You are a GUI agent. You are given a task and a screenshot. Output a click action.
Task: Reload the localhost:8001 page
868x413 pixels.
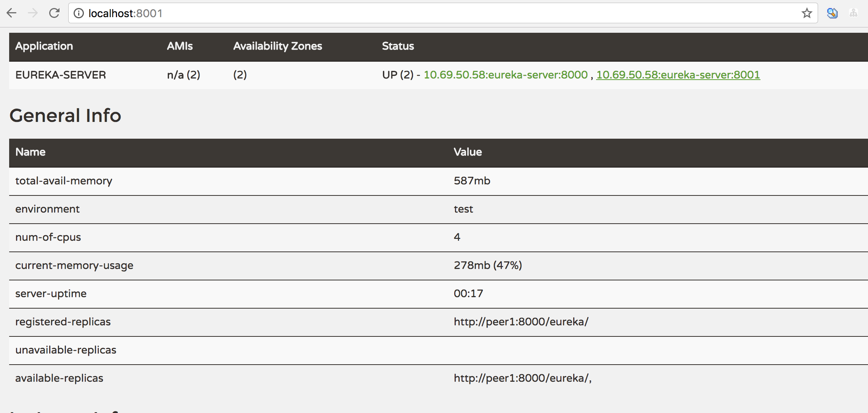(54, 13)
